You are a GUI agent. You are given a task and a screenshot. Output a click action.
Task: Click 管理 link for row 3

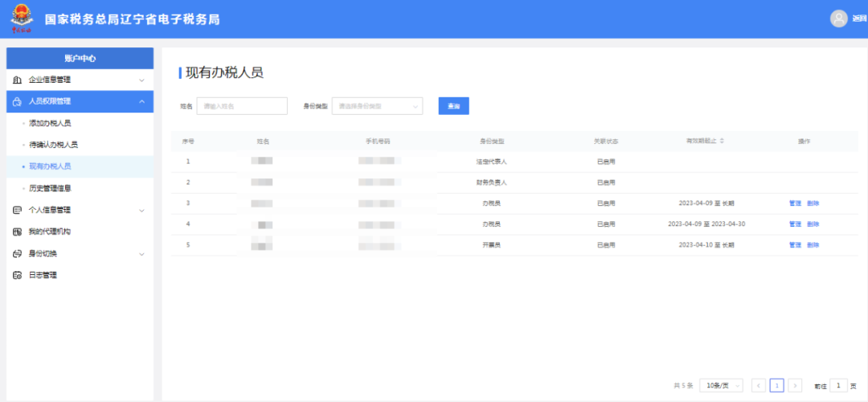[795, 203]
